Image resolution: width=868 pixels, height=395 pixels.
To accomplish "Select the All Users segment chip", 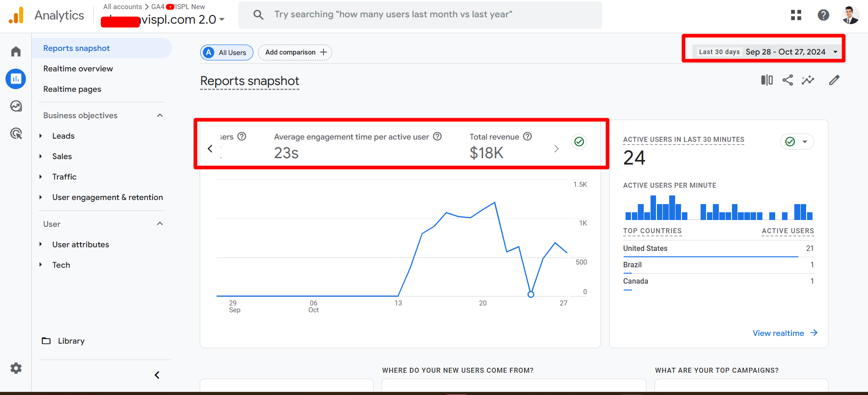I will tap(227, 53).
